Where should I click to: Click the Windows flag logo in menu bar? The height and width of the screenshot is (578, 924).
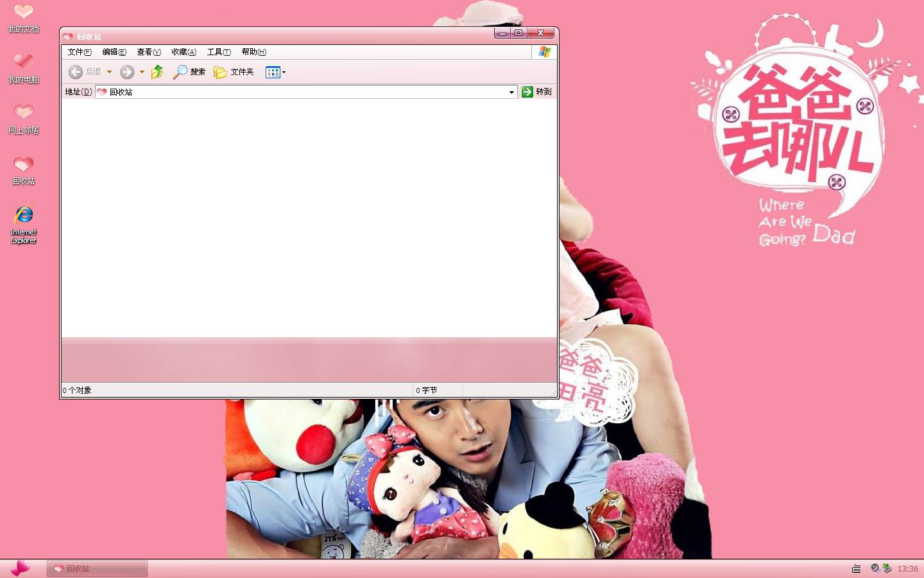point(545,52)
